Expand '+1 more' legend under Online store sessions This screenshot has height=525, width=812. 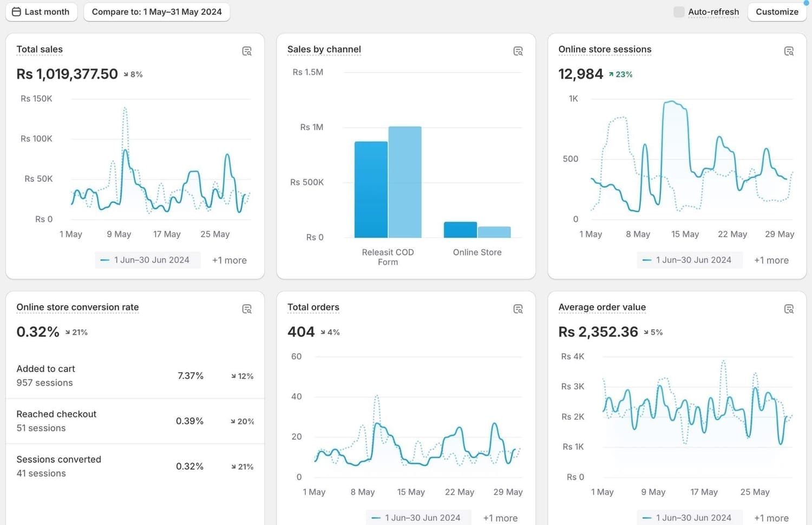(771, 260)
